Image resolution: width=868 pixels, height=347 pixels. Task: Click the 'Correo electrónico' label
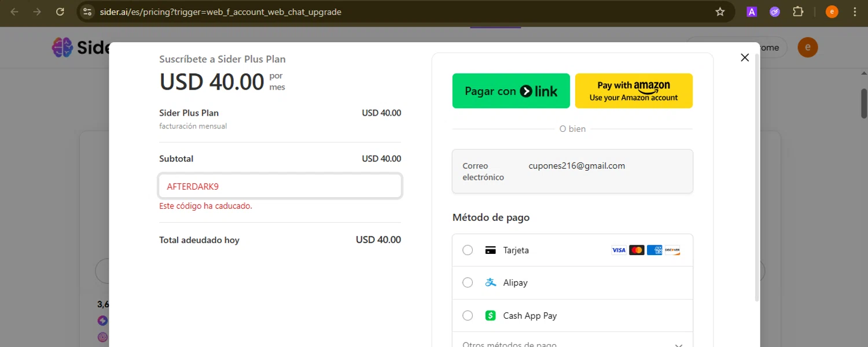point(483,172)
